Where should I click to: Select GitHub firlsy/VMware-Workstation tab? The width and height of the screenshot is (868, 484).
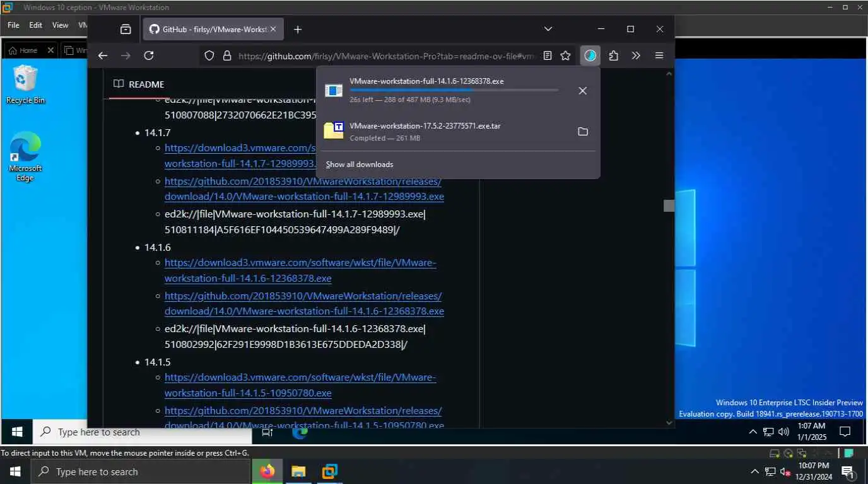point(214,29)
